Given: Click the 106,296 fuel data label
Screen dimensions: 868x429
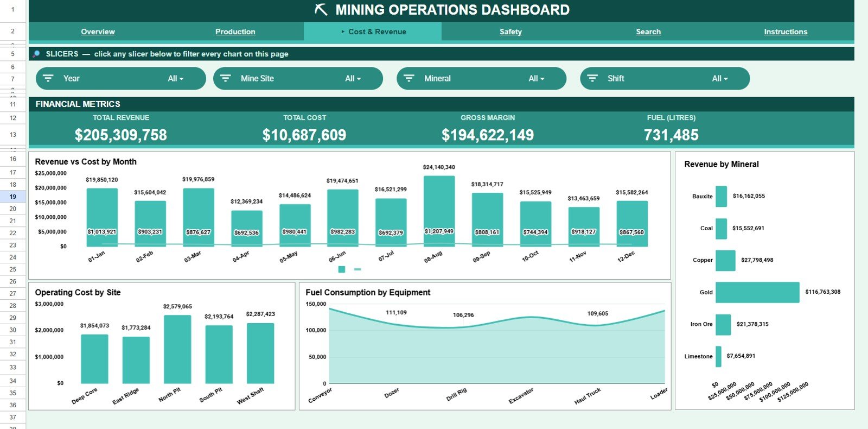Looking at the screenshot, I should [x=463, y=315].
